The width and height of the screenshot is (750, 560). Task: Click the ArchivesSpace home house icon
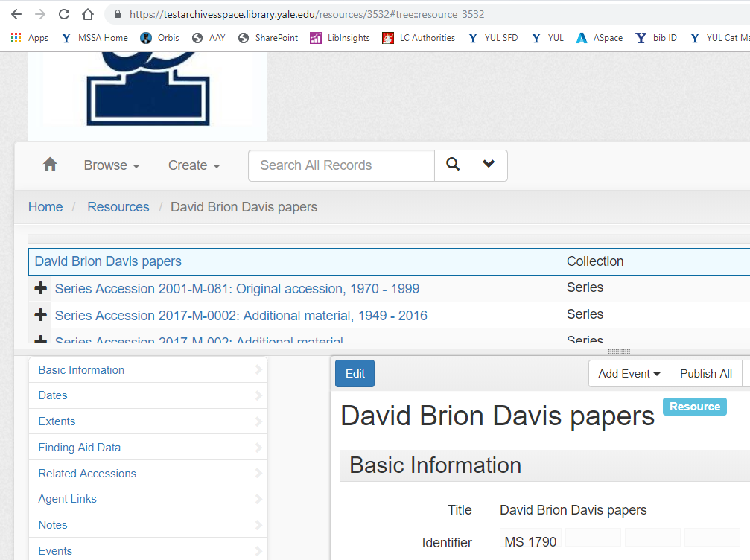(x=50, y=165)
